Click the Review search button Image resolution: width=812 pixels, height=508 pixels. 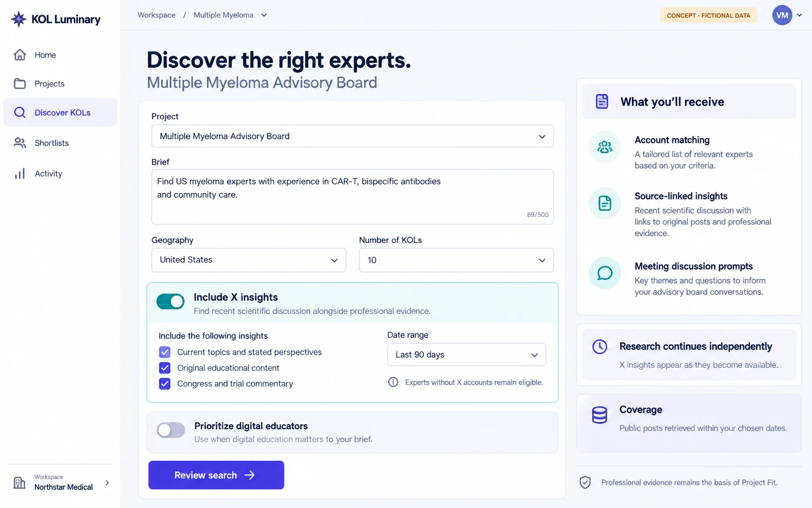(x=216, y=475)
